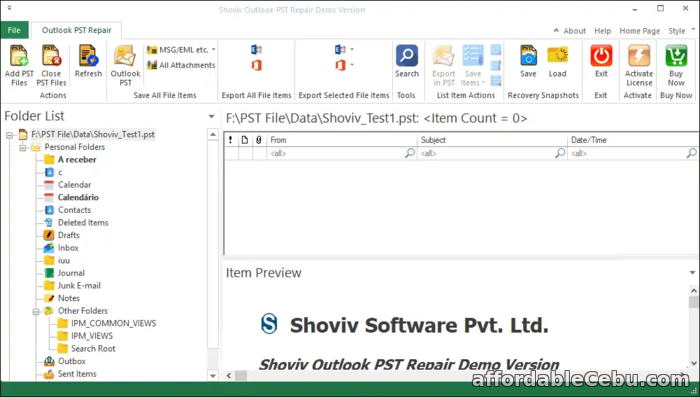Collapse the Shoviv_Test1.pst root node
Image resolution: width=700 pixels, height=397 pixels.
pos(9,134)
